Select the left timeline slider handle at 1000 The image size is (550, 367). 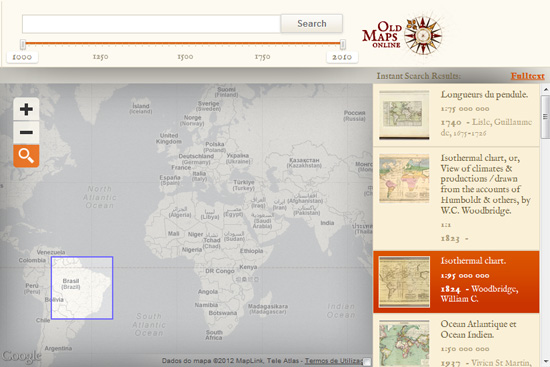[x=23, y=45]
